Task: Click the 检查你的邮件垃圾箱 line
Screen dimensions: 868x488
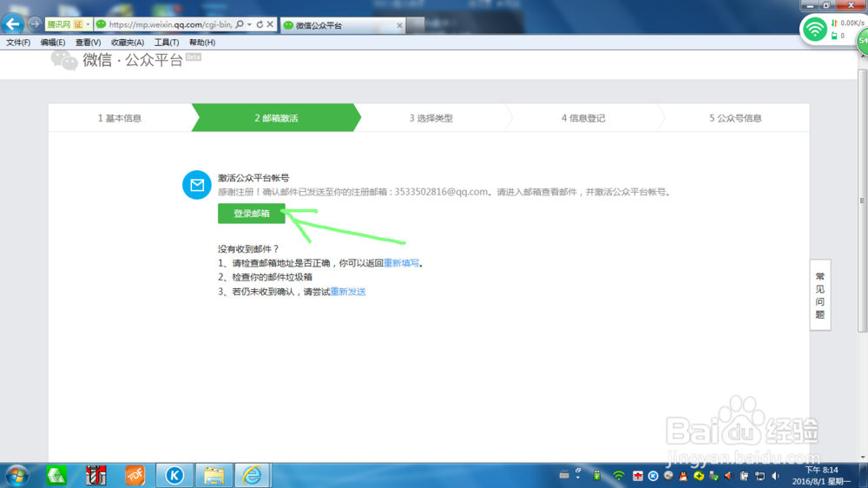Action: (x=272, y=277)
